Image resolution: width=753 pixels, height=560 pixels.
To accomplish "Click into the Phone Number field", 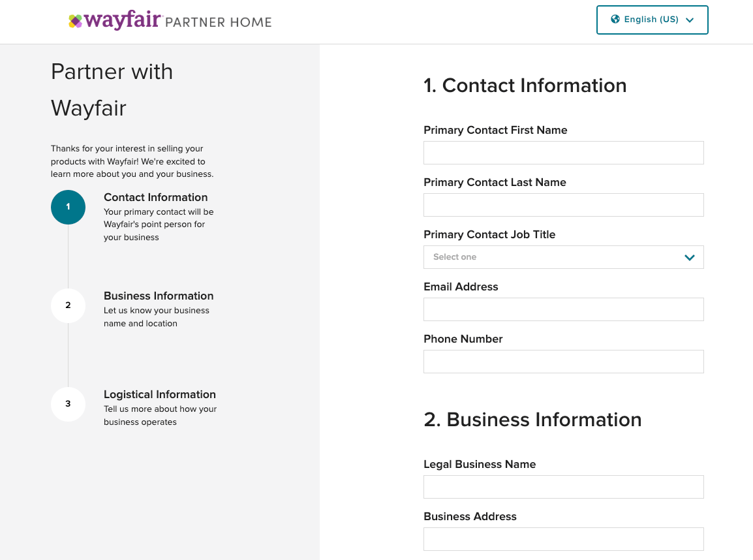I will 563,362.
